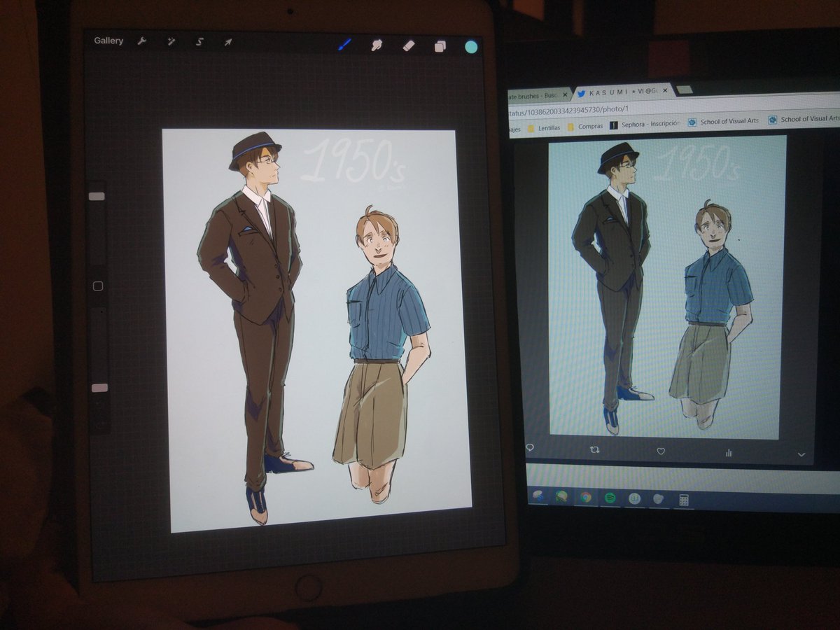840x630 pixels.
Task: Select the KASUMI Twitter browser tab
Action: [623, 92]
